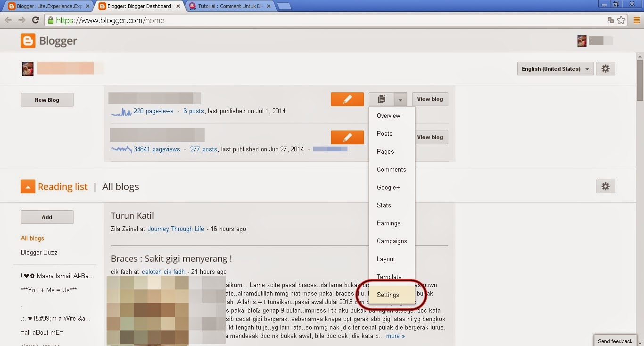This screenshot has height=346, width=644.
Task: Open 277 posts link
Action: click(204, 149)
